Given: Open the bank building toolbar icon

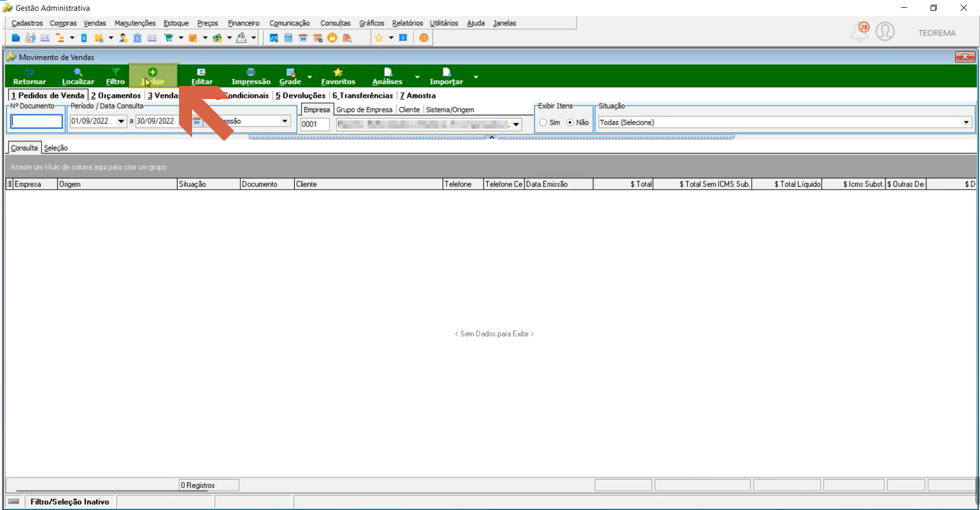Looking at the screenshot, I should tap(138, 38).
